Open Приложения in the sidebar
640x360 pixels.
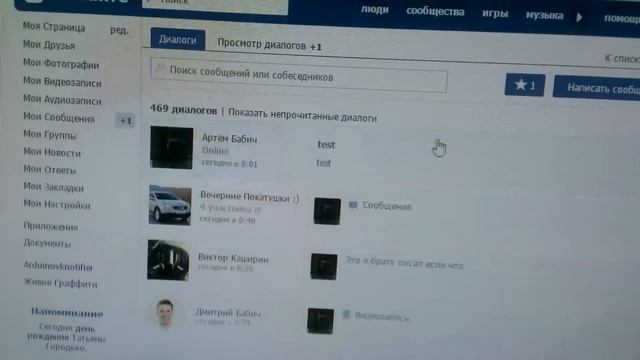pyautogui.click(x=51, y=227)
